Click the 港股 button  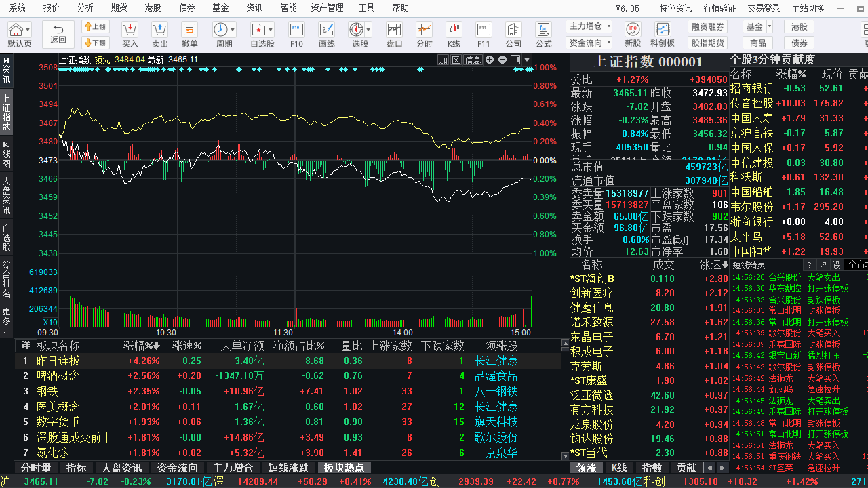pyautogui.click(x=799, y=26)
